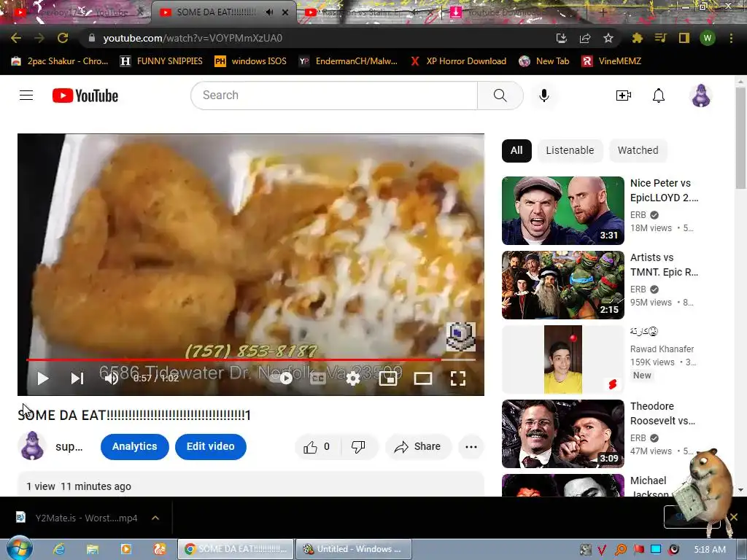
Task: Share this page from address bar
Action: pos(585,38)
